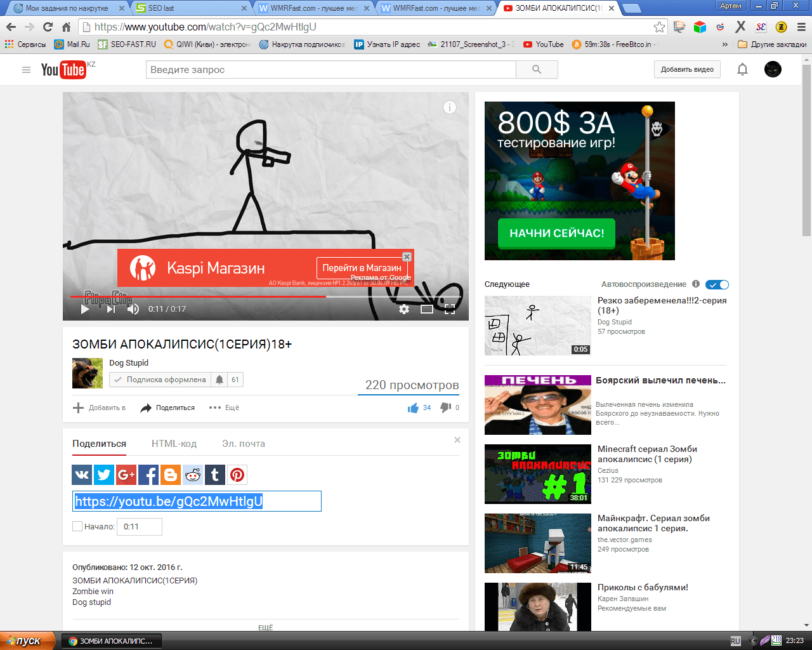Open video player settings gear
This screenshot has width=812, height=650.
point(404,309)
